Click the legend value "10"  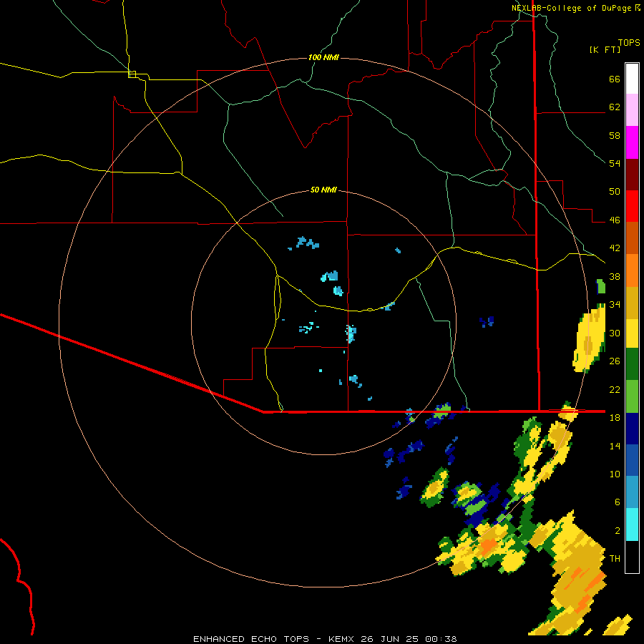615,474
